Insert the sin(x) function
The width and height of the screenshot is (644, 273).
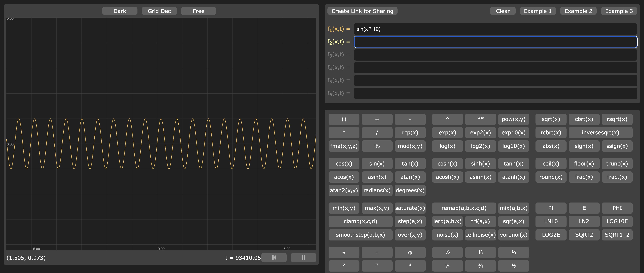tap(377, 164)
